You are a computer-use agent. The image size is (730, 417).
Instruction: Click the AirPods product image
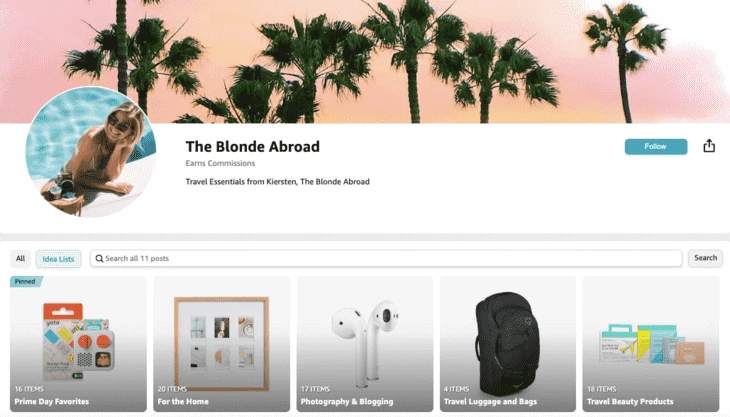[x=365, y=342]
